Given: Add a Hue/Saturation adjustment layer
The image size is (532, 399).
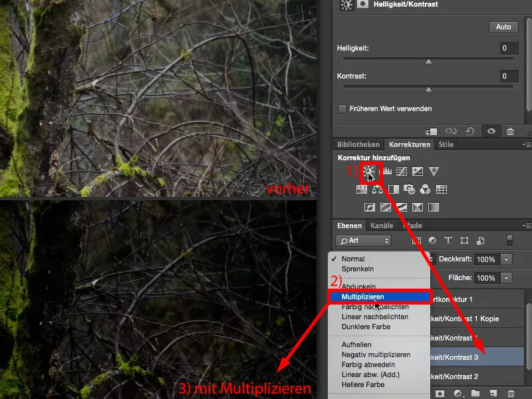Looking at the screenshot, I should [x=362, y=189].
